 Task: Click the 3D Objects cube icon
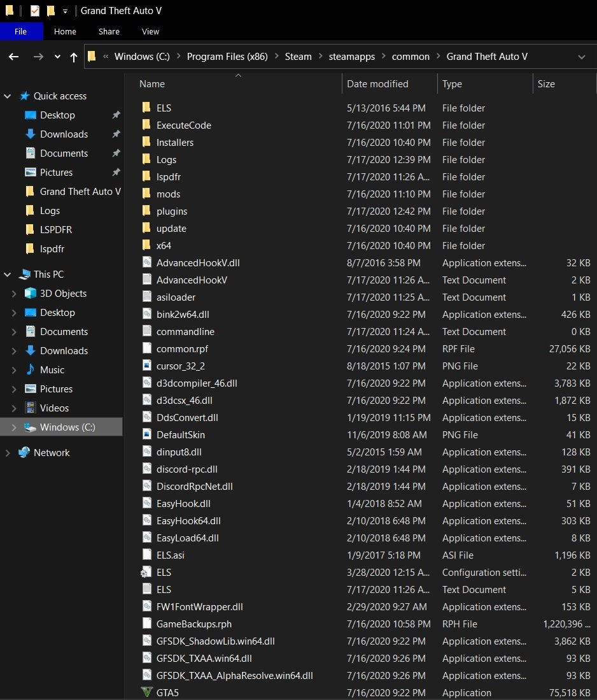pos(31,293)
